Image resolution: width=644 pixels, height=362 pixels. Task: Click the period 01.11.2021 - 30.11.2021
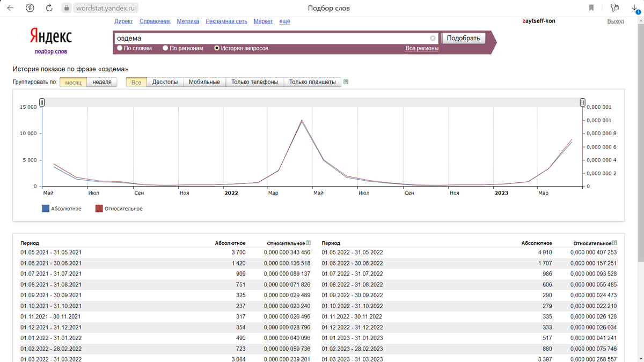(51, 316)
